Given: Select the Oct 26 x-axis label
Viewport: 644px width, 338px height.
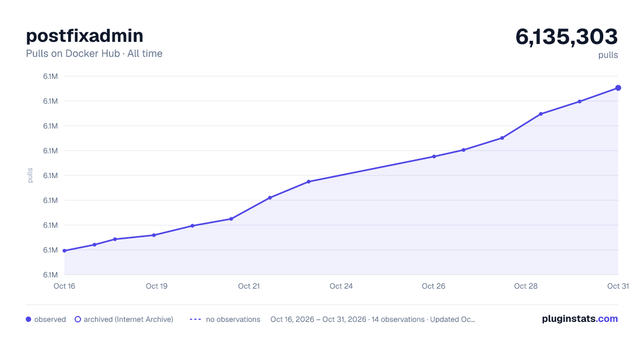Looking at the screenshot, I should (x=434, y=286).
